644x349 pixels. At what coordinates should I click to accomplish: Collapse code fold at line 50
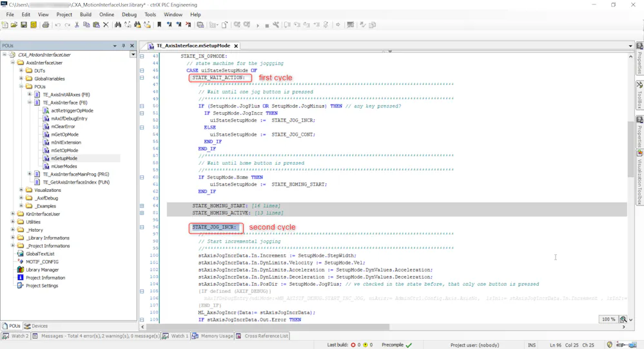pos(142,106)
